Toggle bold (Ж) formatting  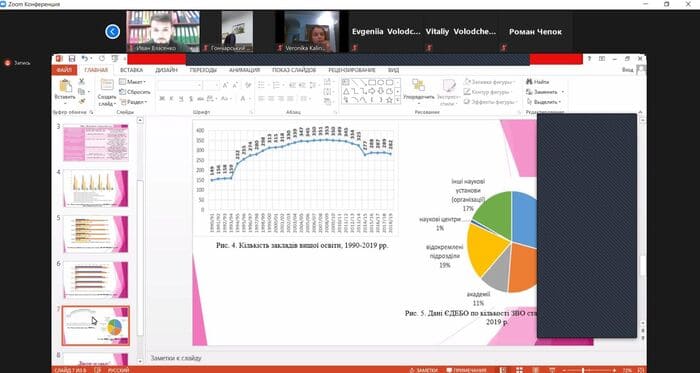[162, 99]
